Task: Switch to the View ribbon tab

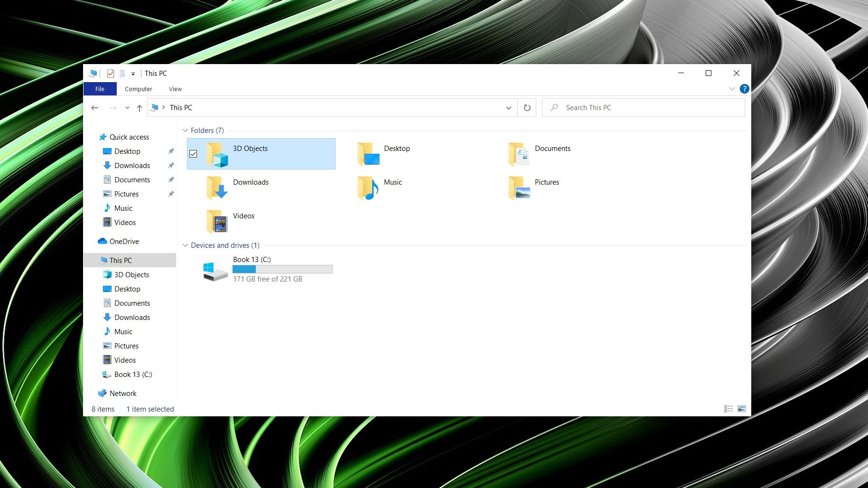Action: [175, 89]
